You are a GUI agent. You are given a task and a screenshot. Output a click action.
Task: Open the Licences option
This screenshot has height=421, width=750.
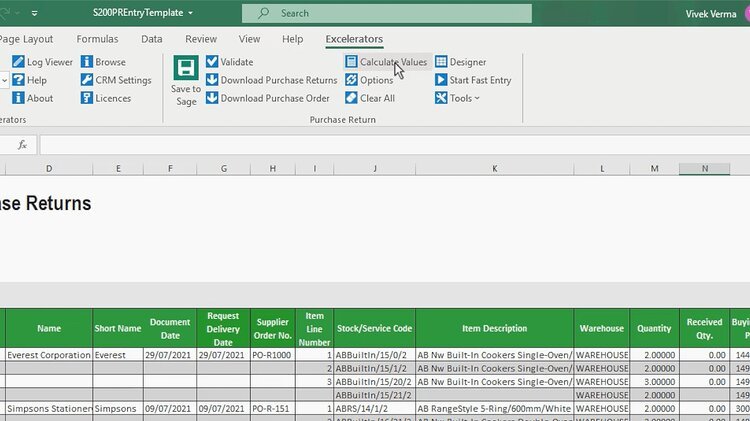(106, 98)
